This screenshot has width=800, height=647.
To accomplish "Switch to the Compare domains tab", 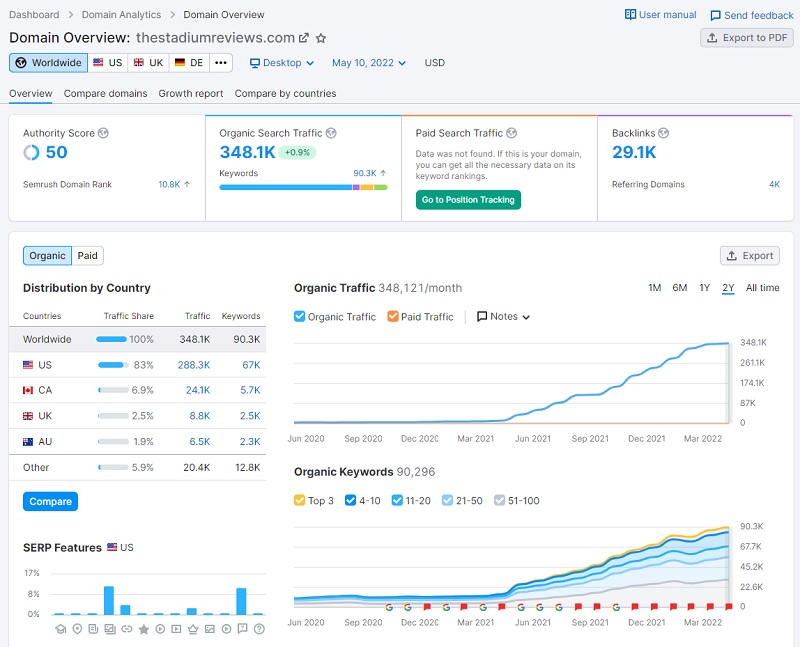I will pos(106,93).
